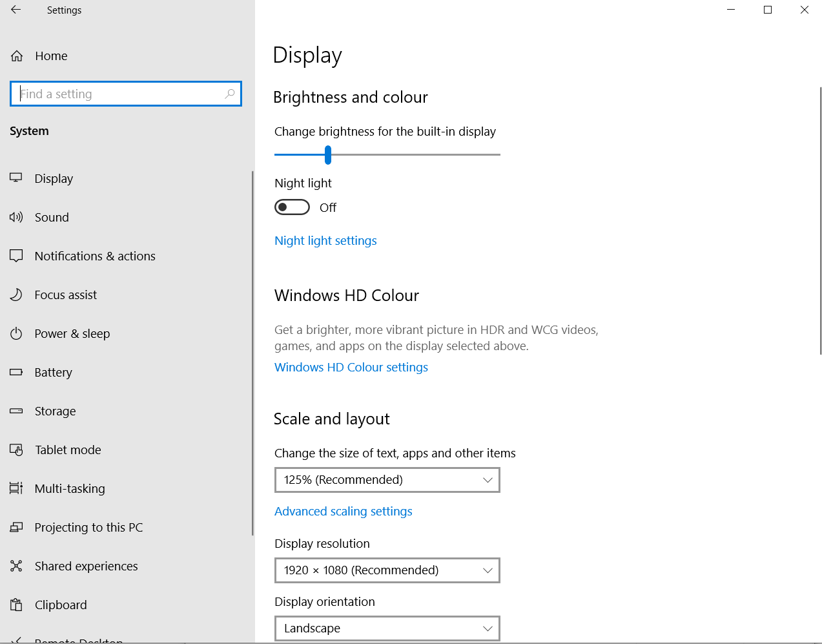Click the Projecting to this PC icon

point(16,527)
